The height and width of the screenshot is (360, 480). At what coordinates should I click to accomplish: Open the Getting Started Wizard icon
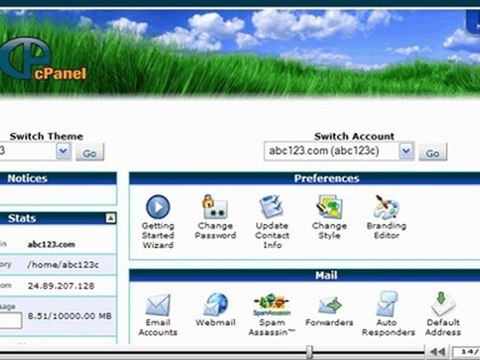158,207
